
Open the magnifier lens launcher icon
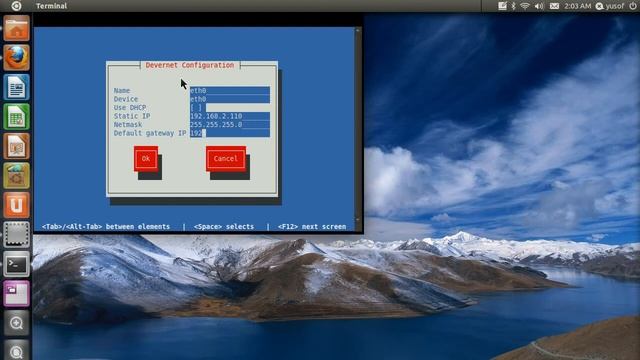tap(16, 323)
